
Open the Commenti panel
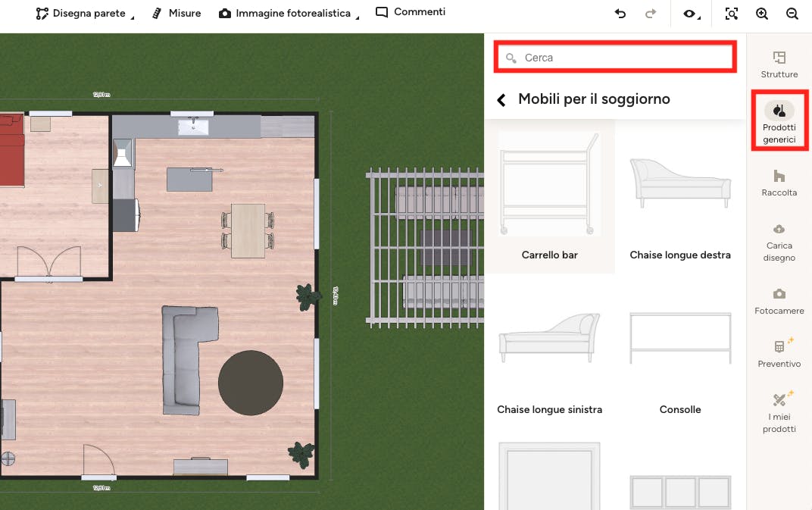410,12
